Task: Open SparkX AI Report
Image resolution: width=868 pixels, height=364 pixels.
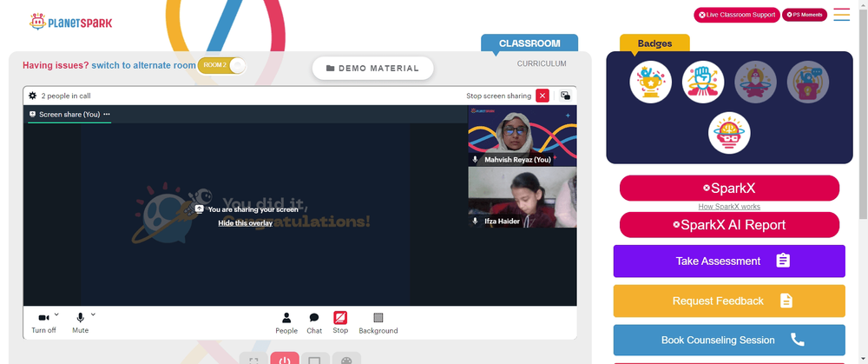Action: tap(729, 225)
